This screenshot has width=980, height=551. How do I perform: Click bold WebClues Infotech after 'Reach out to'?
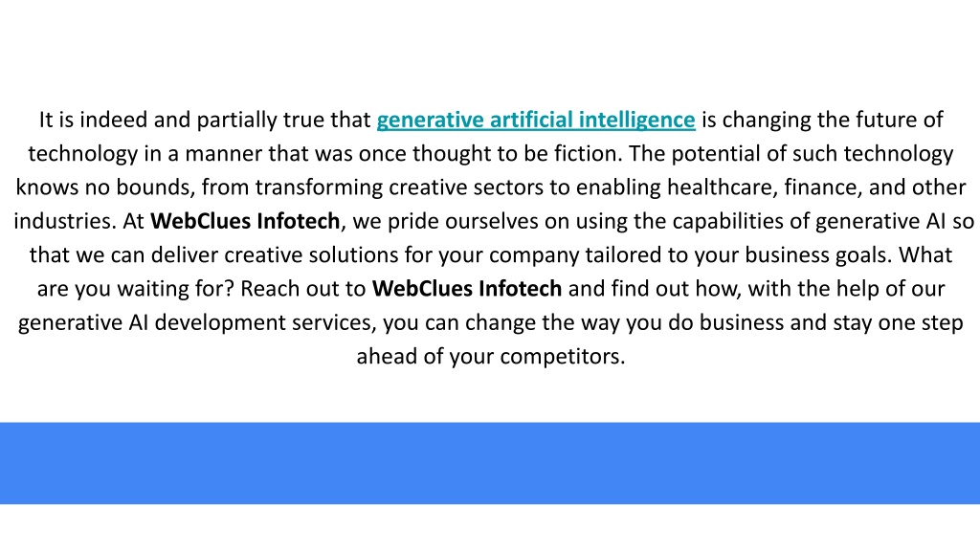[466, 289]
